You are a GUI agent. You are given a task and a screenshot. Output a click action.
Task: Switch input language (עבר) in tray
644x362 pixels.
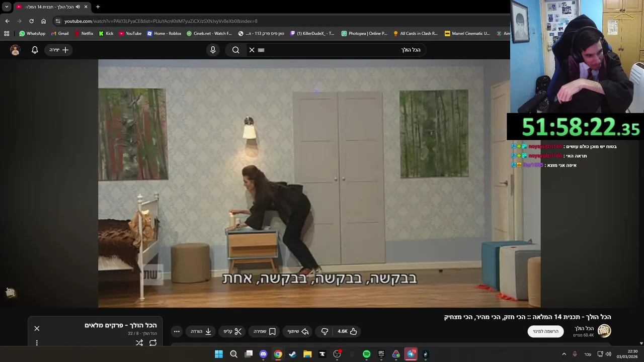click(588, 354)
